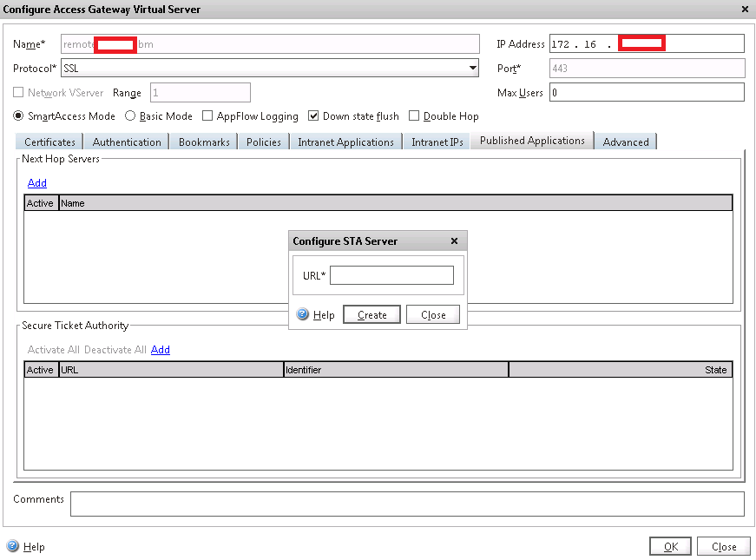756x560 pixels.
Task: Click the IP Address field
Action: [x=647, y=44]
